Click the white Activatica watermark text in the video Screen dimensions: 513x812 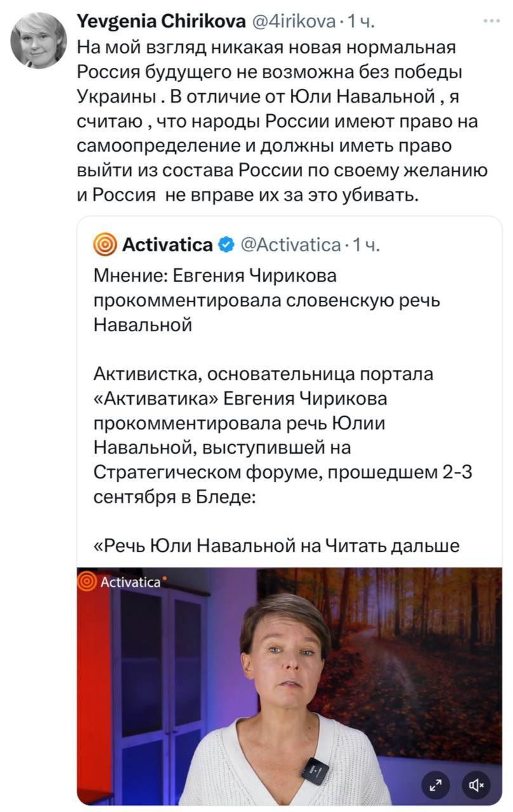point(131,581)
